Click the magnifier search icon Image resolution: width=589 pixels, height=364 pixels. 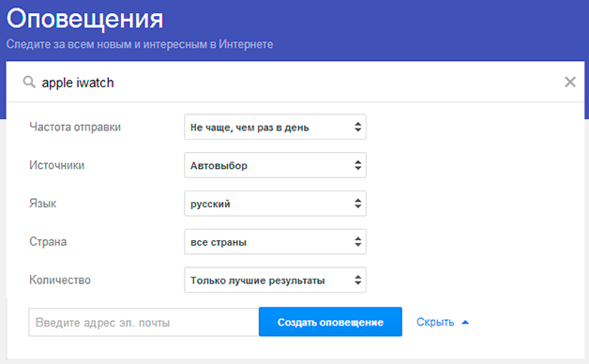29,82
